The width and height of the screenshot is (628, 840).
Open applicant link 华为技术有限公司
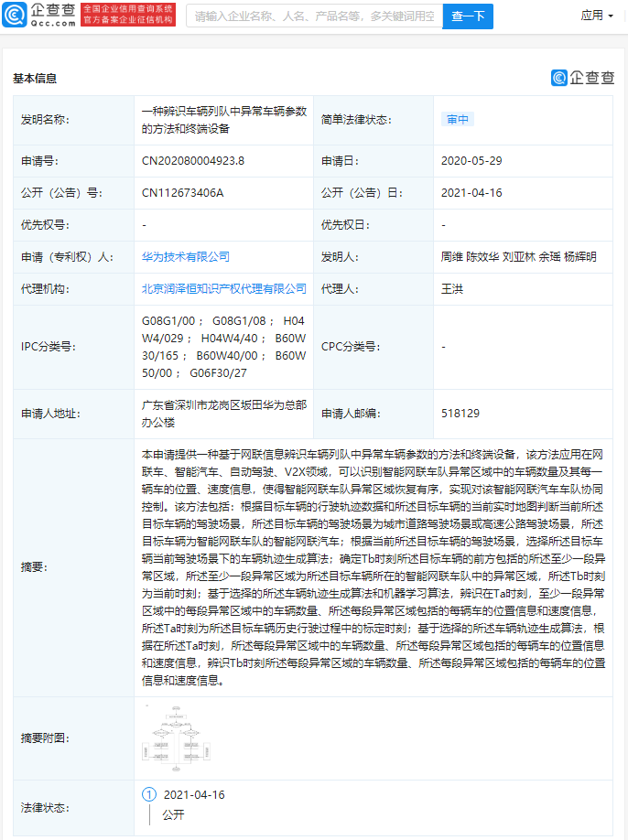point(186,257)
